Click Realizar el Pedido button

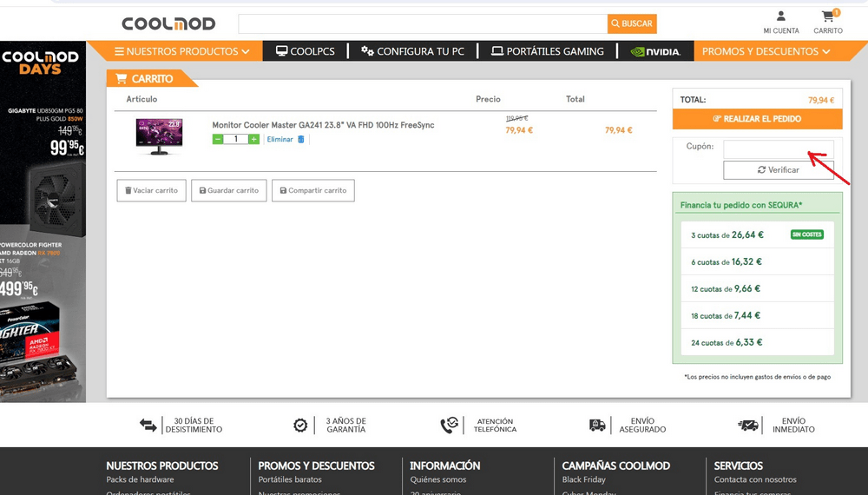coord(757,119)
